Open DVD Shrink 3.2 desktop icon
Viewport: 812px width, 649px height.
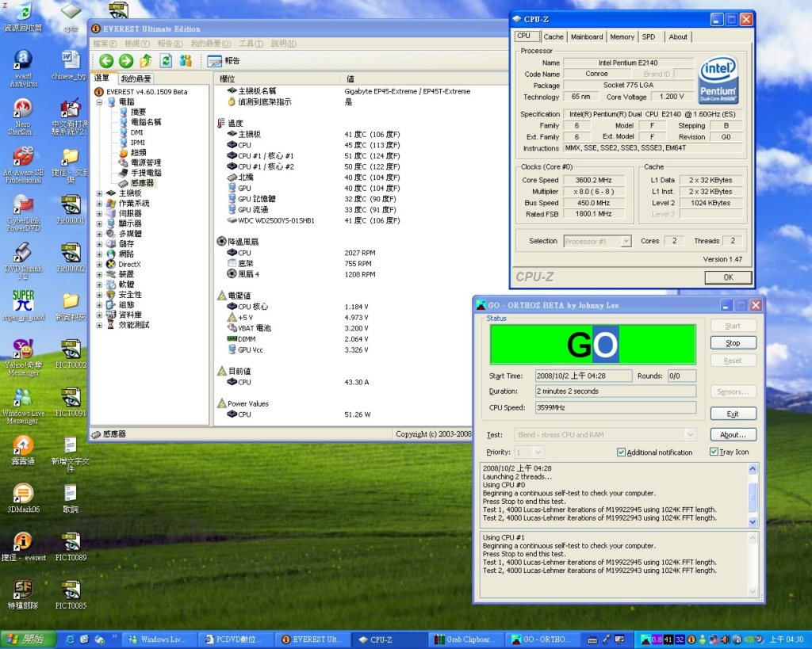pos(23,262)
